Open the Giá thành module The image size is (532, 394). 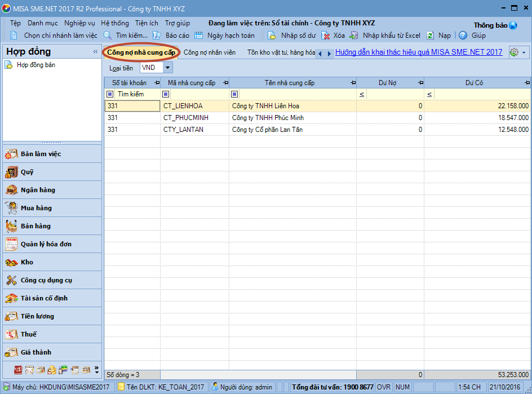pyautogui.click(x=52, y=352)
